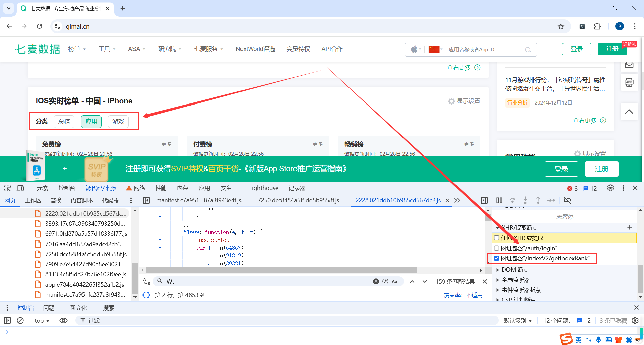Toggle the device toolbar

pyautogui.click(x=20, y=188)
